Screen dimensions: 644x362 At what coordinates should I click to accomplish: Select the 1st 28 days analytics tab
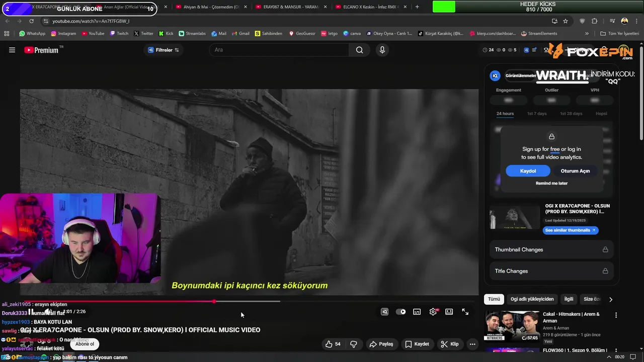tap(571, 114)
